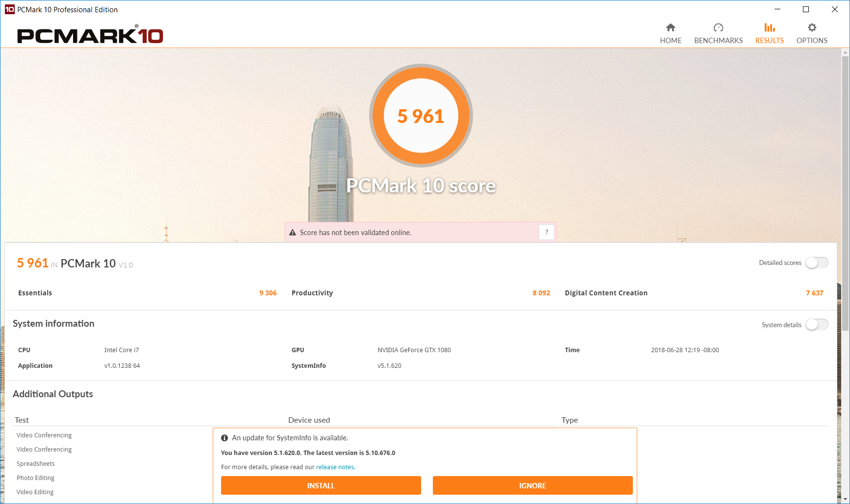
Task: Click the Test column header
Action: click(x=22, y=420)
